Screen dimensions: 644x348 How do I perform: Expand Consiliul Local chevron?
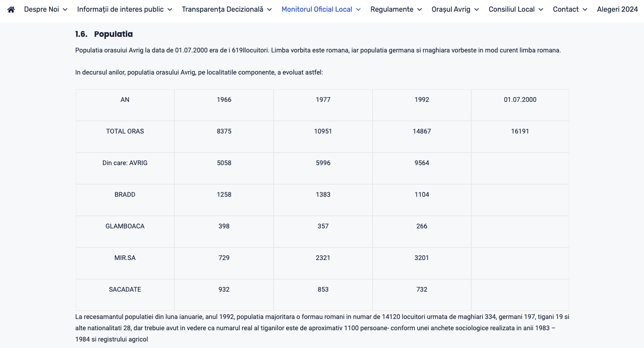pyautogui.click(x=541, y=10)
